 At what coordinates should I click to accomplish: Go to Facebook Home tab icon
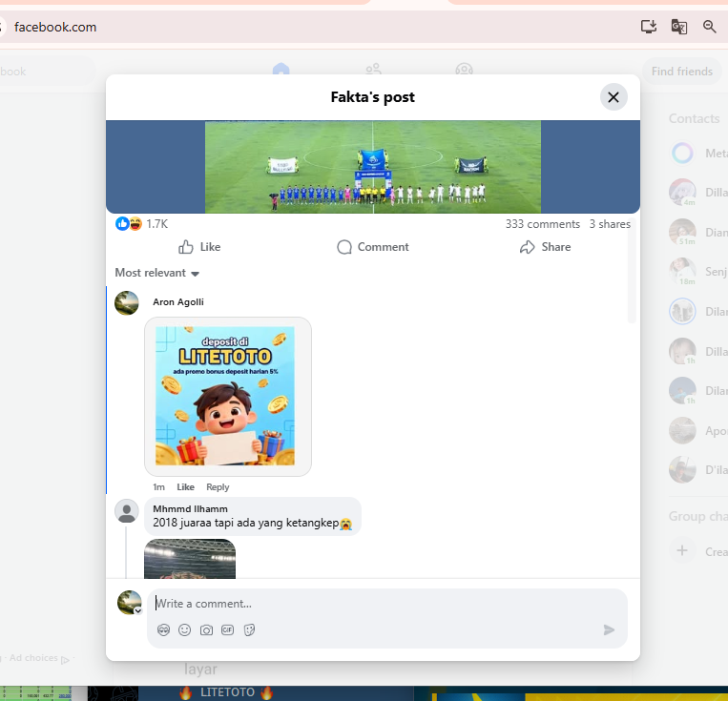coord(281,70)
